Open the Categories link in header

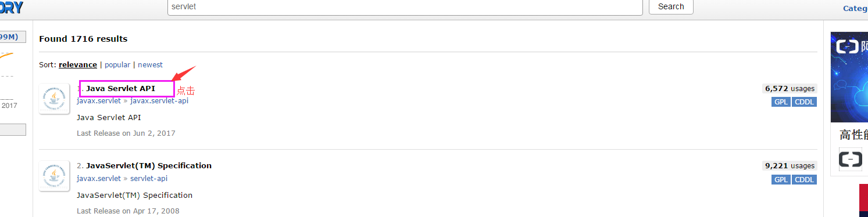pyautogui.click(x=855, y=8)
